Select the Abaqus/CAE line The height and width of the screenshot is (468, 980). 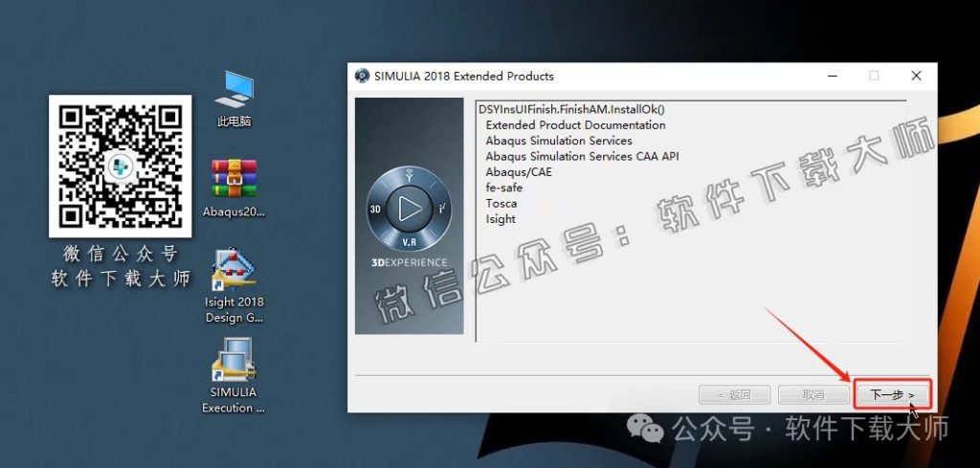point(519,172)
